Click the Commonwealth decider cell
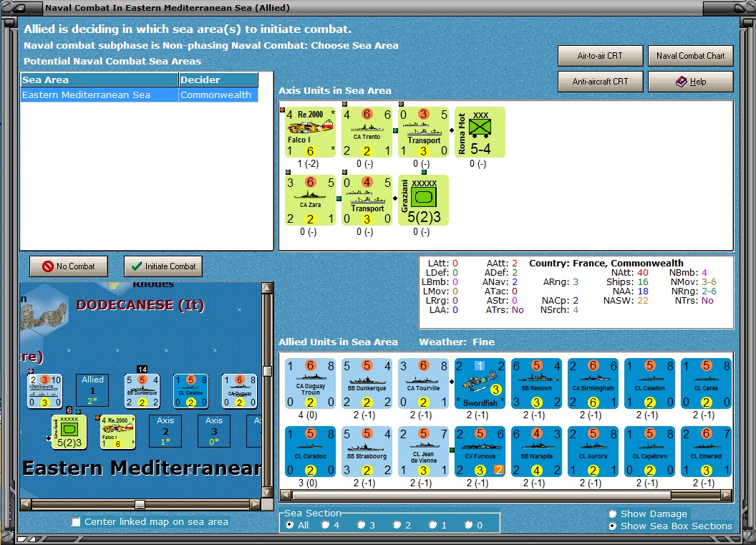The height and width of the screenshot is (545, 756). (x=218, y=95)
